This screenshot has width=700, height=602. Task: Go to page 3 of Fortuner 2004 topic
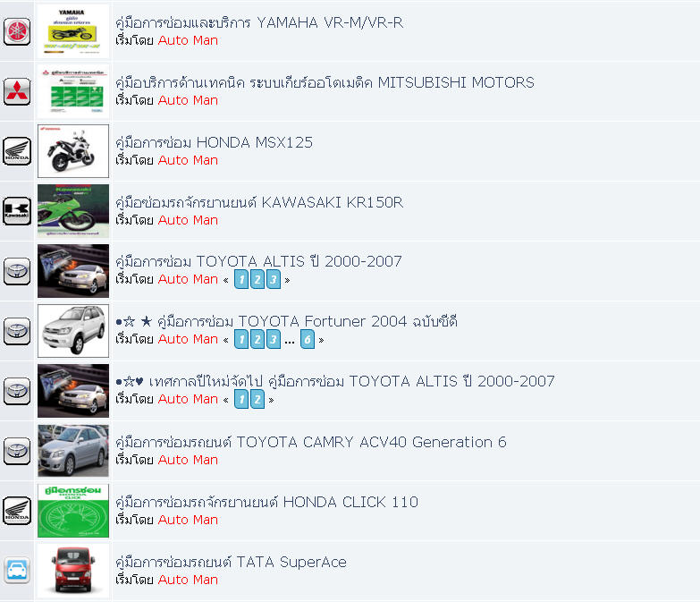click(274, 339)
